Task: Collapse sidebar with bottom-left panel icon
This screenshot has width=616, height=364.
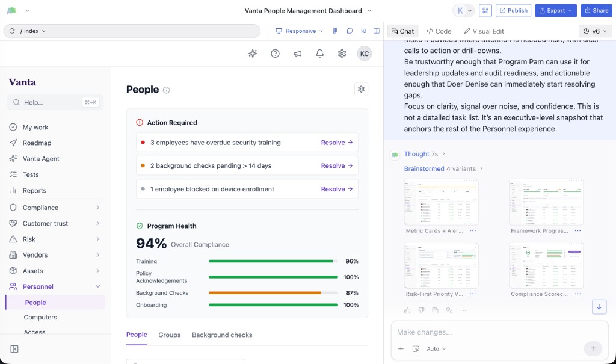Action: [x=14, y=349]
